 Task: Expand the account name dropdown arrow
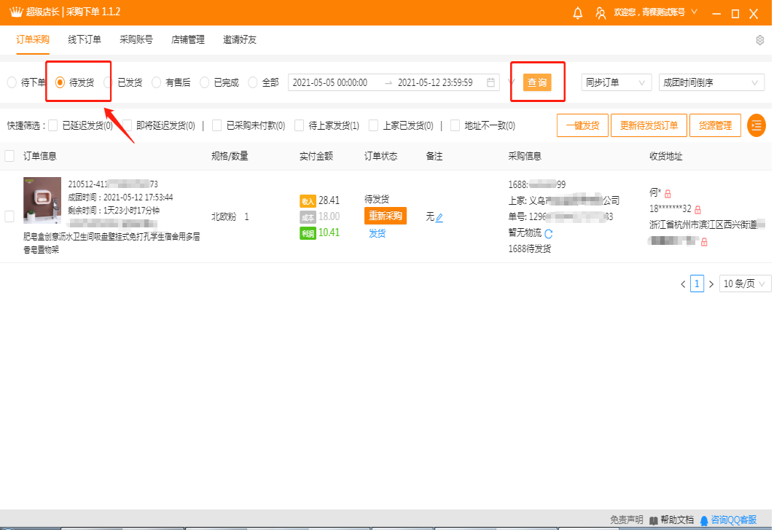click(x=694, y=12)
